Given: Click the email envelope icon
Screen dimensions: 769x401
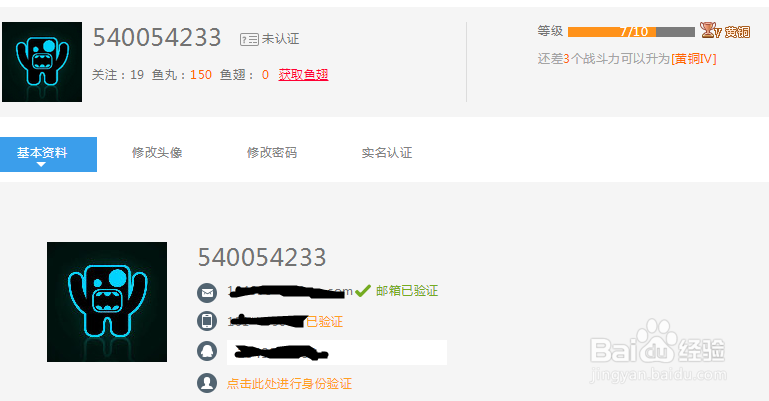Looking at the screenshot, I should (207, 293).
